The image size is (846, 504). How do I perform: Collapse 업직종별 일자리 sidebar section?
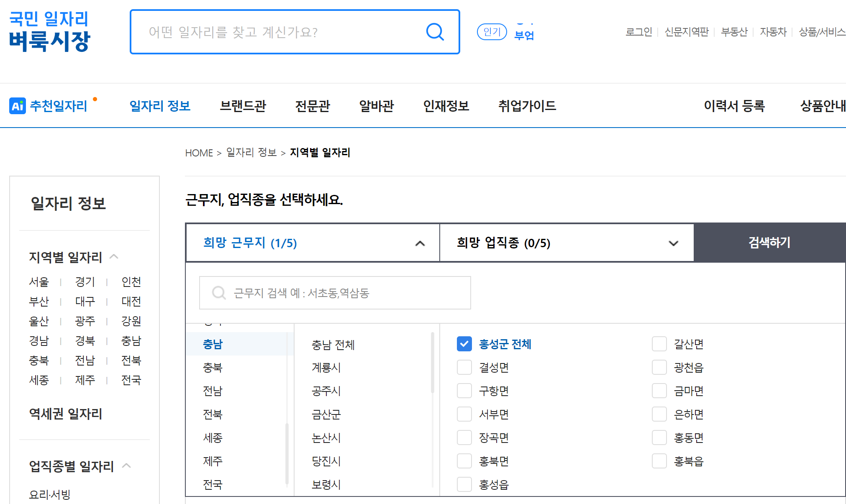tap(126, 466)
